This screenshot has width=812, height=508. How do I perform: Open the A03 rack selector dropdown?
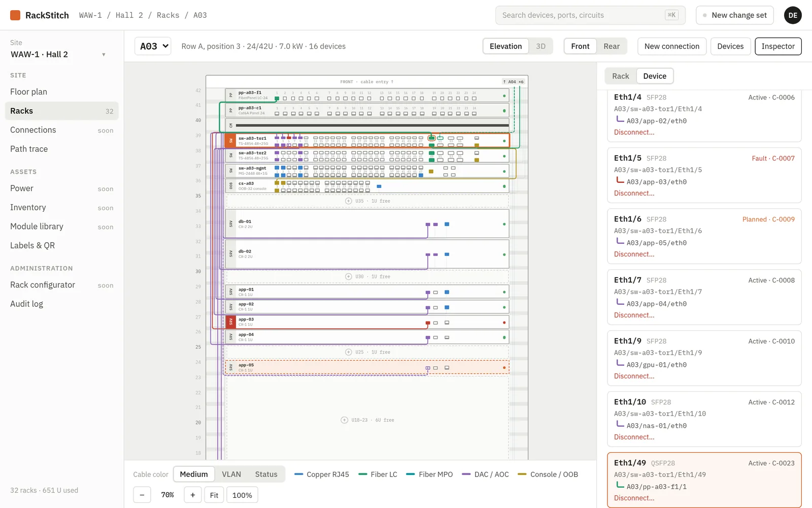[x=153, y=46]
